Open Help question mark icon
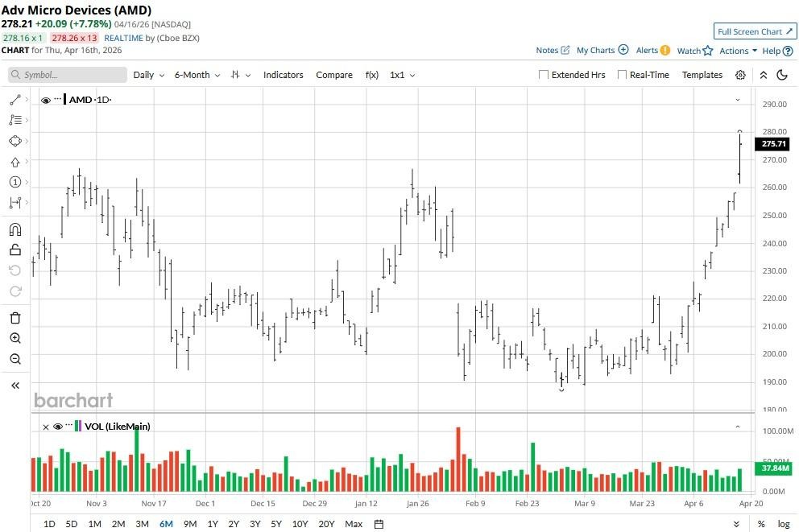The height and width of the screenshot is (532, 799). tap(788, 51)
